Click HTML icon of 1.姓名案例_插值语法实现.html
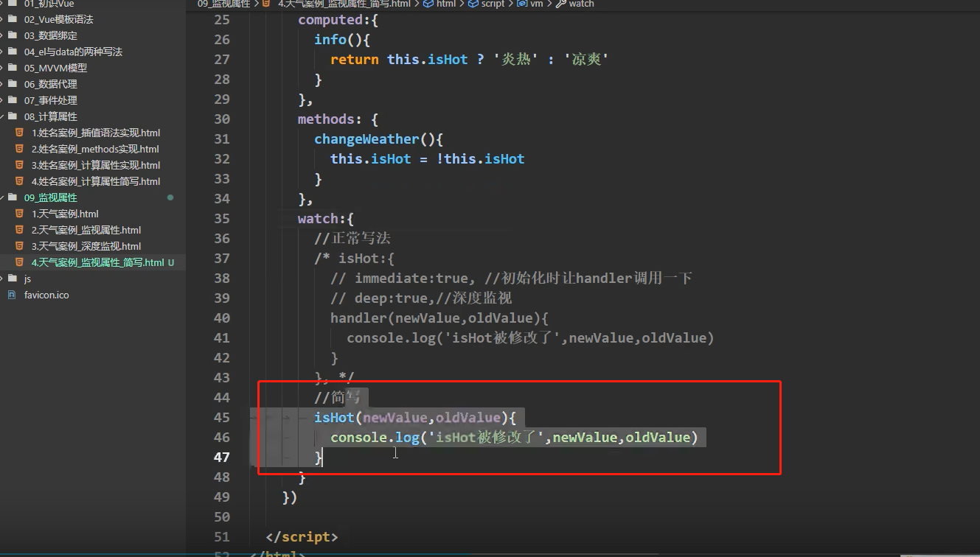980x557 pixels. (20, 133)
